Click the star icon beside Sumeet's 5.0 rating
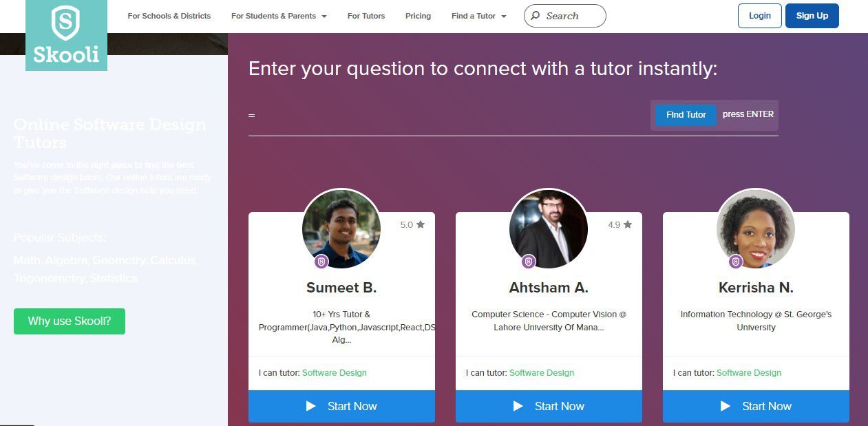 [x=421, y=224]
